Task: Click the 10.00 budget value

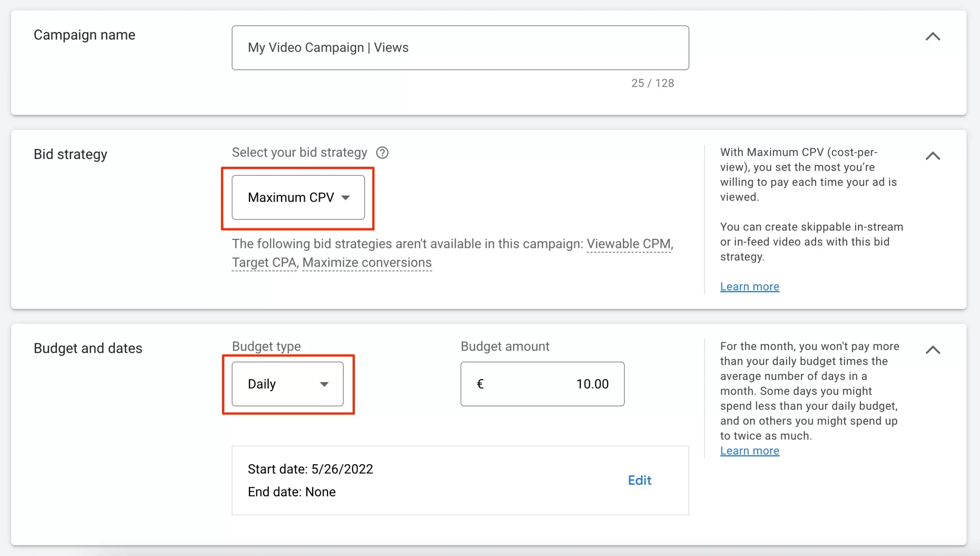Action: [x=592, y=384]
